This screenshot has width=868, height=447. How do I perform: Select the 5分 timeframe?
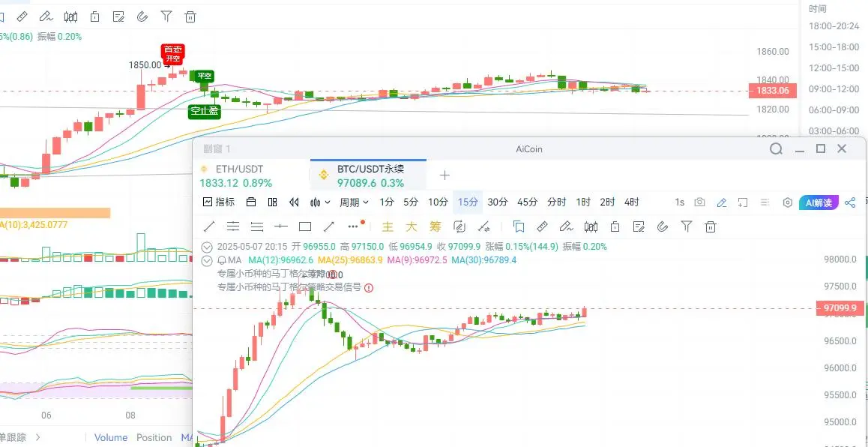click(411, 202)
